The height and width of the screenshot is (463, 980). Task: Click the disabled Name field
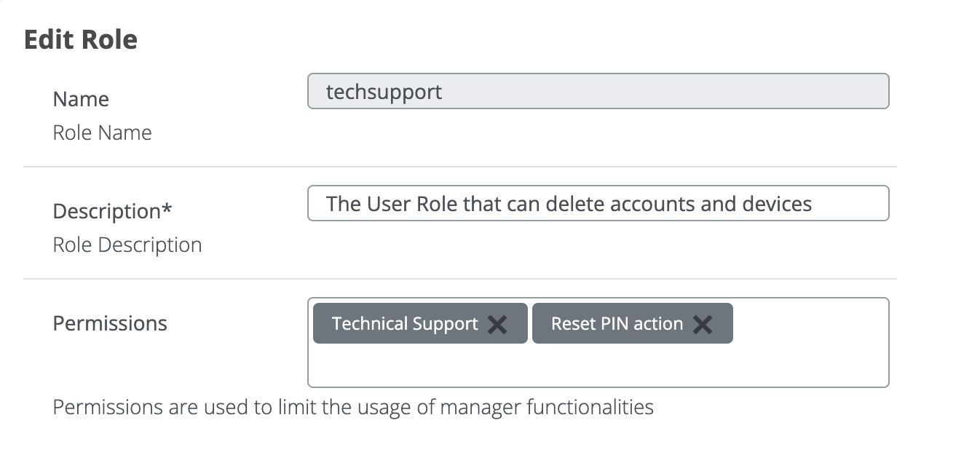598,92
